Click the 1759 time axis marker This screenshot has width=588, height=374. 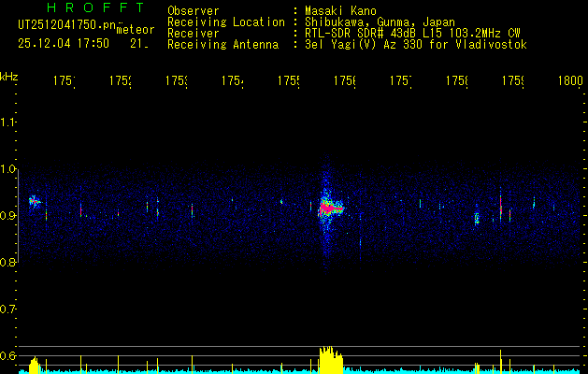(x=513, y=80)
